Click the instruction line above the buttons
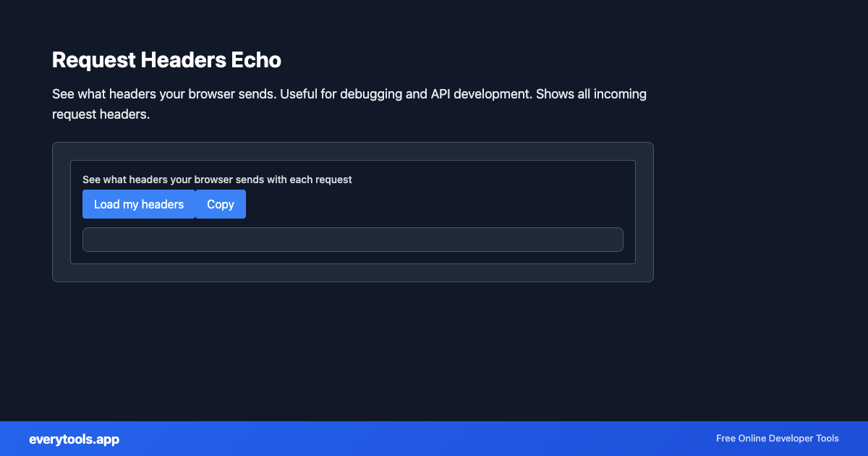Screen dimensions: 868x456 pyautogui.click(x=218, y=179)
